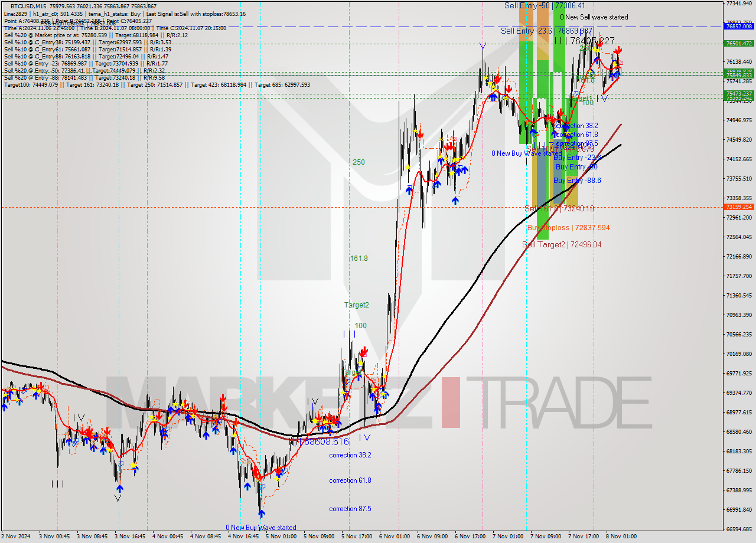
Task: Click the green '161.8' Fibonacci label
Action: [x=359, y=259]
